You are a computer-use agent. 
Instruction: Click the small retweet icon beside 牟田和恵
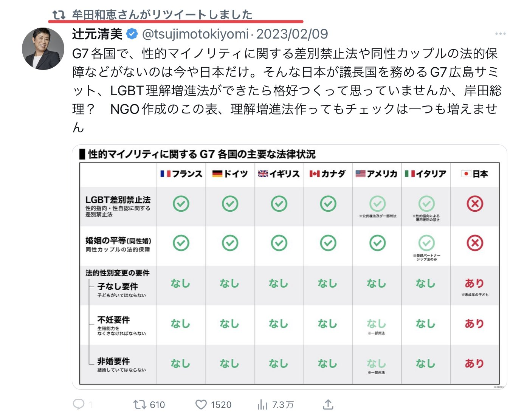[x=59, y=15]
